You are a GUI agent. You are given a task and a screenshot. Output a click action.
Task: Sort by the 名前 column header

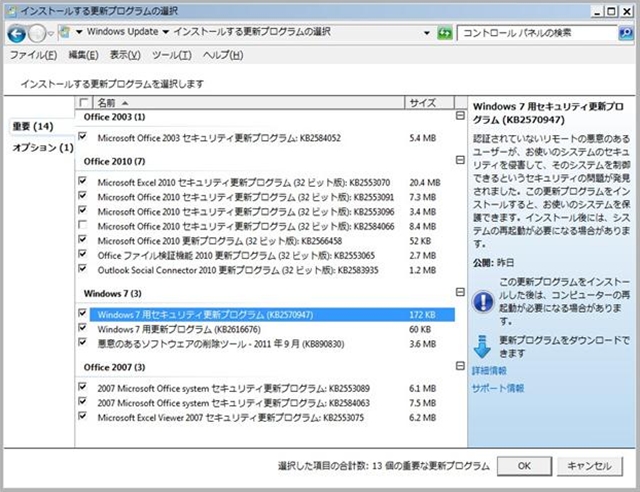(249, 102)
